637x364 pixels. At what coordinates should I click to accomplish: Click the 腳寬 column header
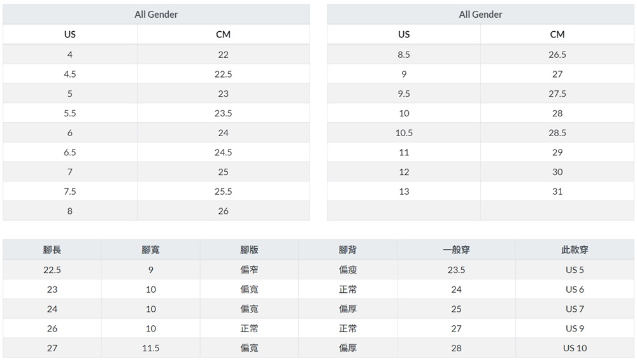[150, 250]
